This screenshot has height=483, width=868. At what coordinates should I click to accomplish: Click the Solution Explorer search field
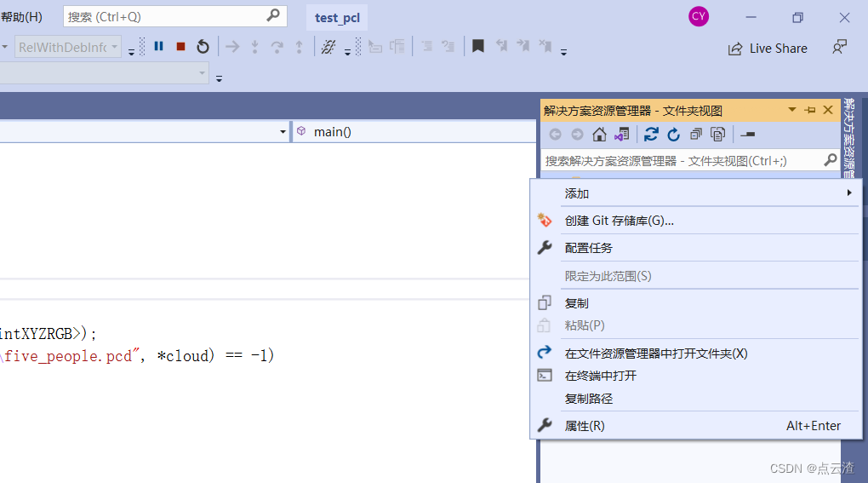coord(691,161)
